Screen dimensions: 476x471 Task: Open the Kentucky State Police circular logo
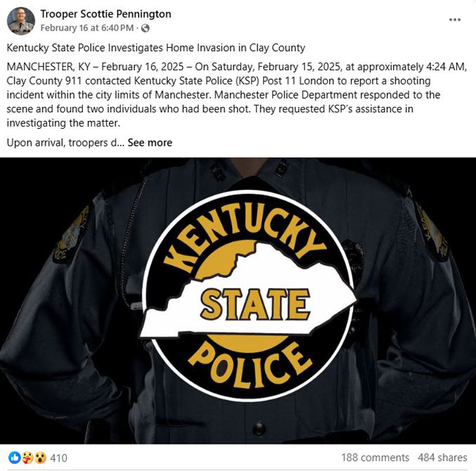[x=248, y=296]
